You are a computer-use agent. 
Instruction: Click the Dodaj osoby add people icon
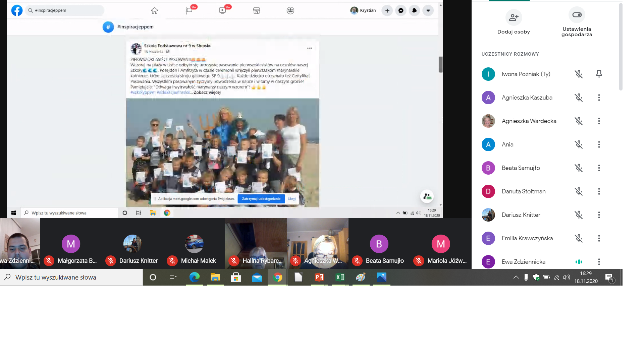[514, 17]
